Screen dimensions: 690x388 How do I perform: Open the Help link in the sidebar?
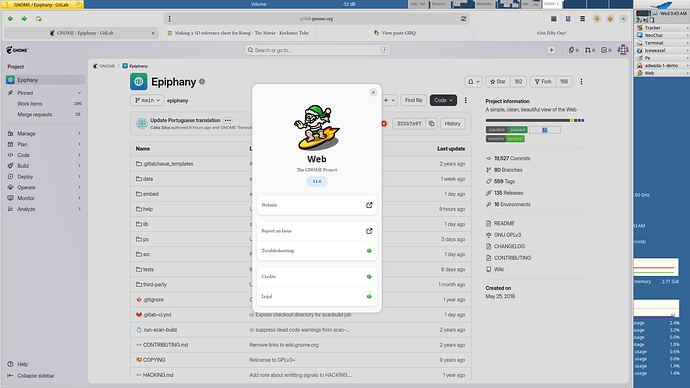18,364
